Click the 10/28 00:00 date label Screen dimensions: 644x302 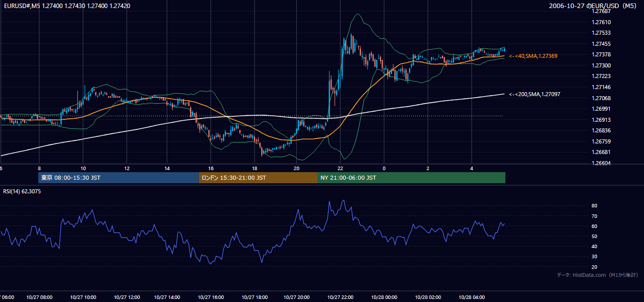click(x=384, y=297)
